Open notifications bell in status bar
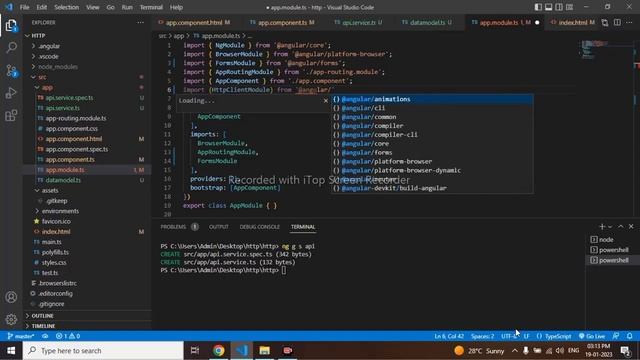 (x=629, y=336)
